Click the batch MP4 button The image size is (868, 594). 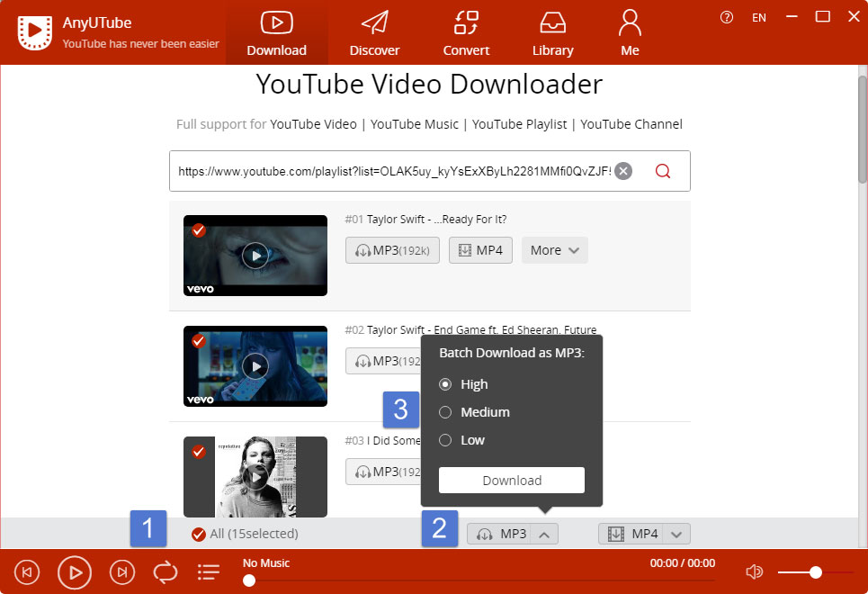[x=631, y=535]
